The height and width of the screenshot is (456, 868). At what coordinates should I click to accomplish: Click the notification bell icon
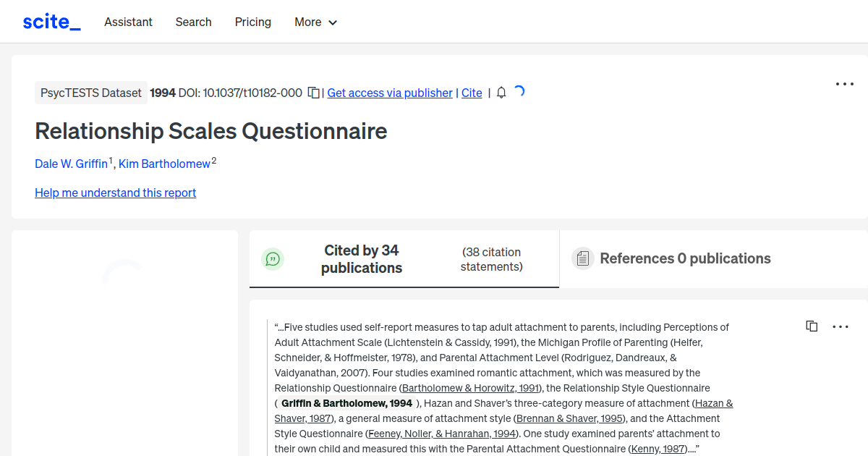pyautogui.click(x=501, y=93)
